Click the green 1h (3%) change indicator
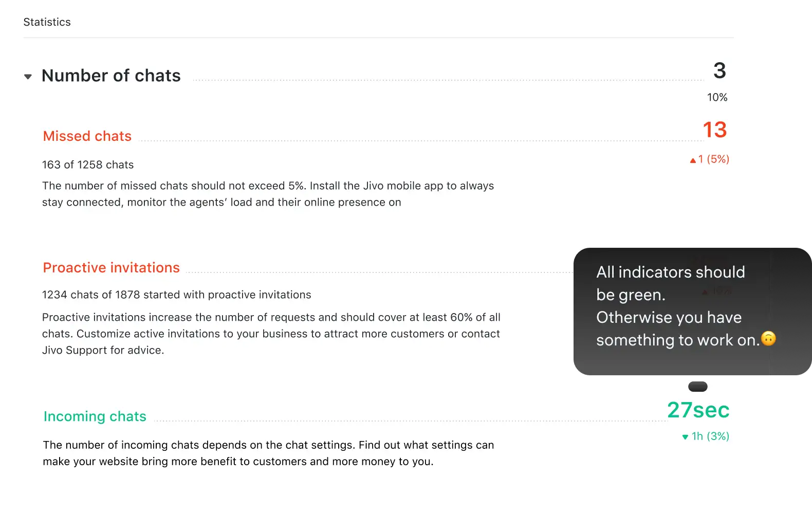 710,436
